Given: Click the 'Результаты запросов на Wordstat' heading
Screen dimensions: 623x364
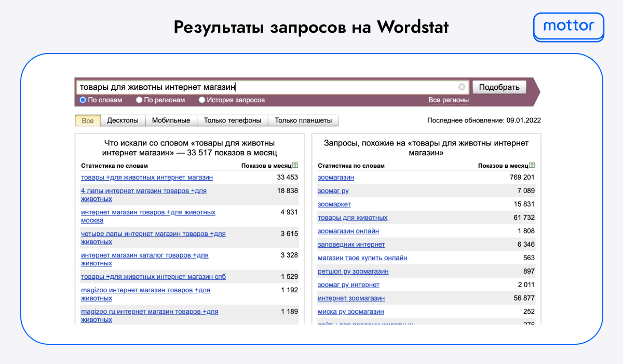Looking at the screenshot, I should tap(311, 27).
